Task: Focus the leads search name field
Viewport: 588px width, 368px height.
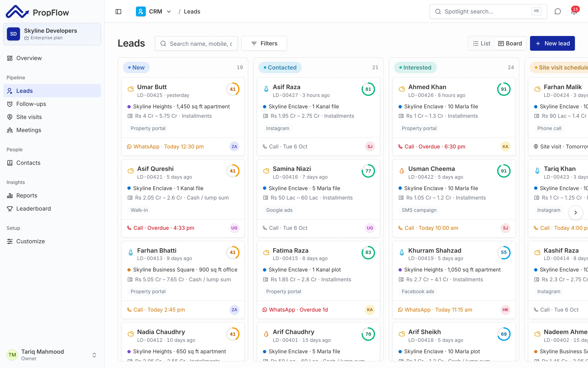Action: 196,43
